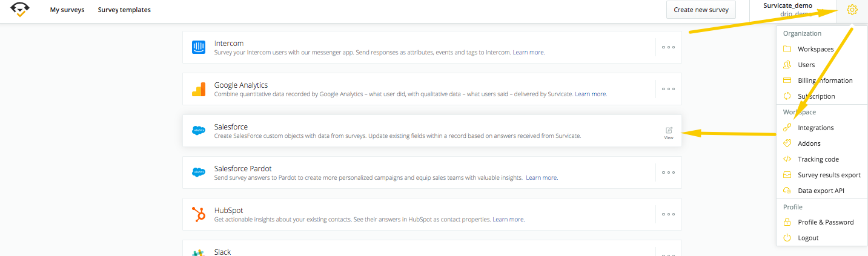Follow HubSpot Learn more link

[x=508, y=220]
